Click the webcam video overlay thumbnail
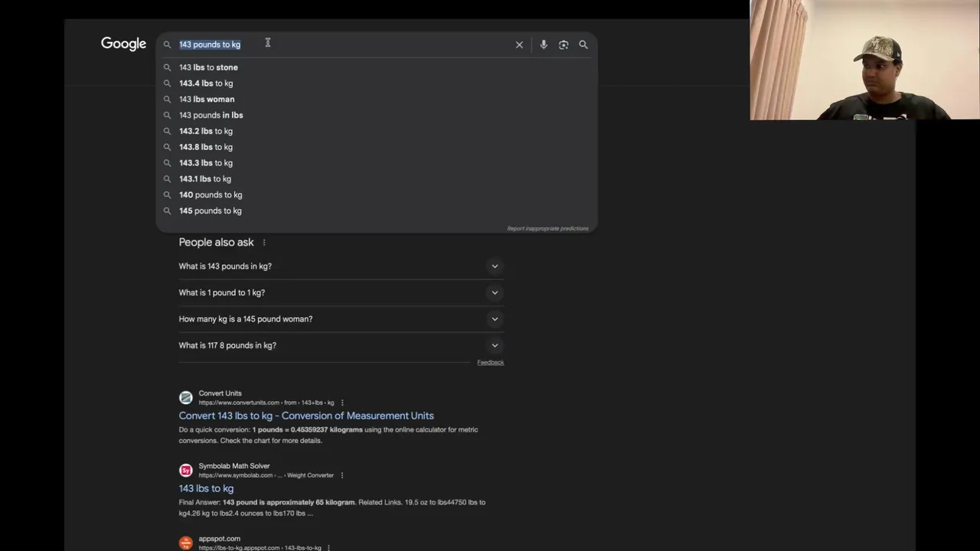 pyautogui.click(x=865, y=60)
